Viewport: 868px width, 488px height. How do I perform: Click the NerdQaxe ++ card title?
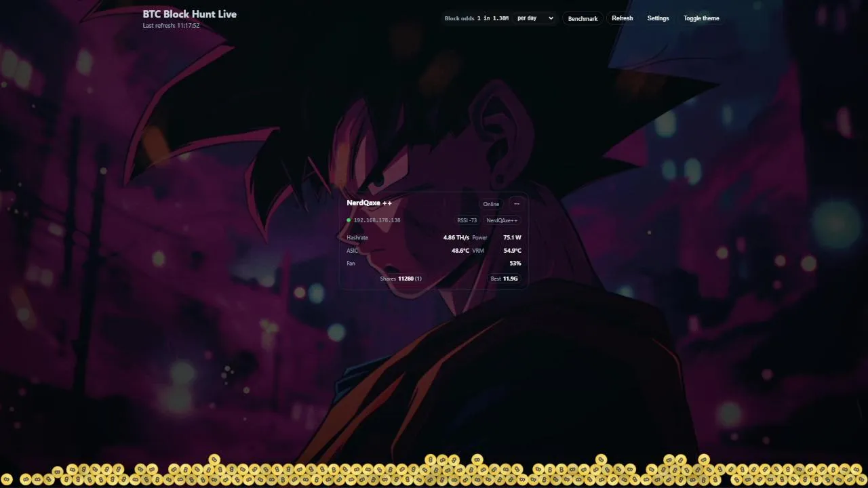(x=369, y=203)
